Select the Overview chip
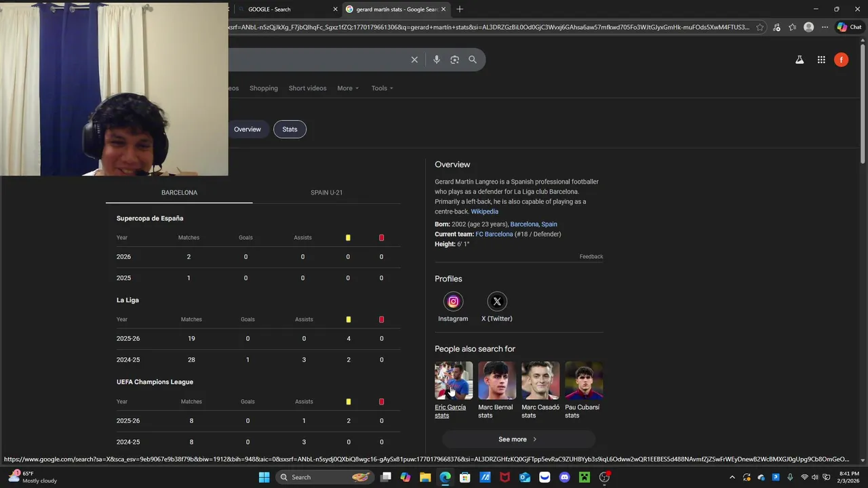868x488 pixels. point(248,129)
